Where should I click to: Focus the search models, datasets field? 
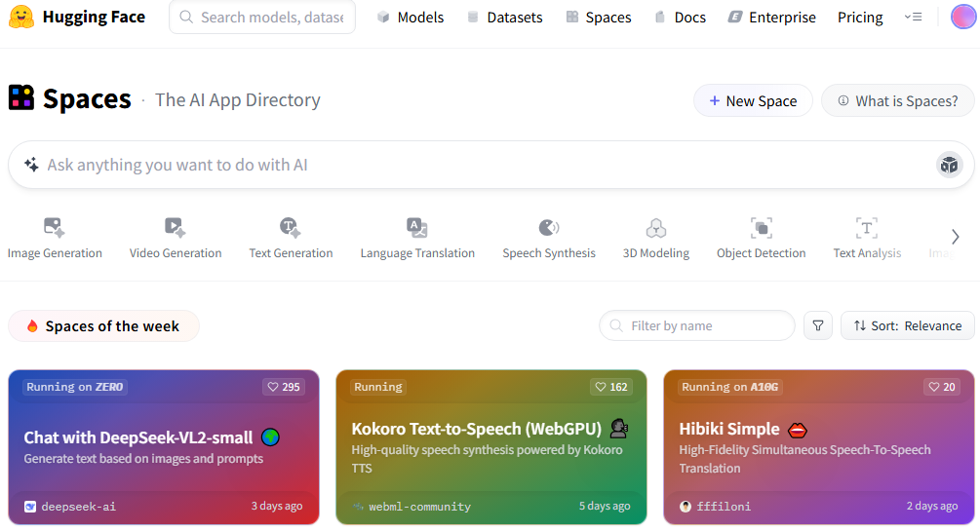[262, 17]
